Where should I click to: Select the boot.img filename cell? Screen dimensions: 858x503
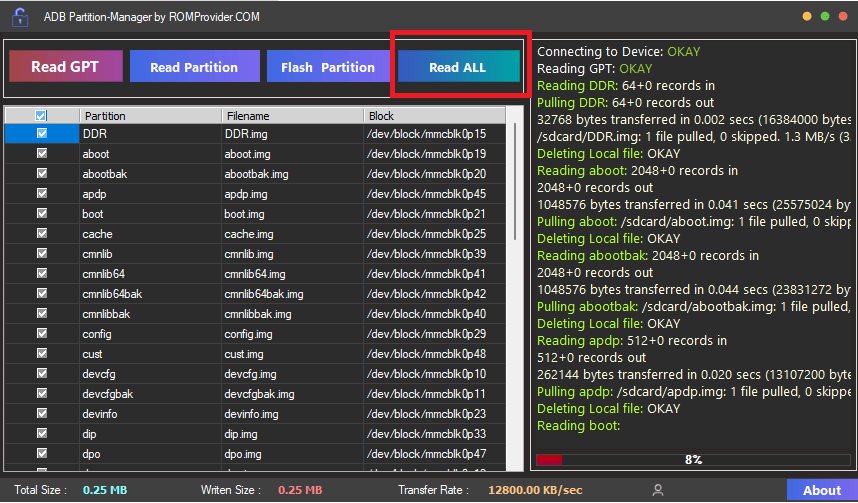[292, 213]
